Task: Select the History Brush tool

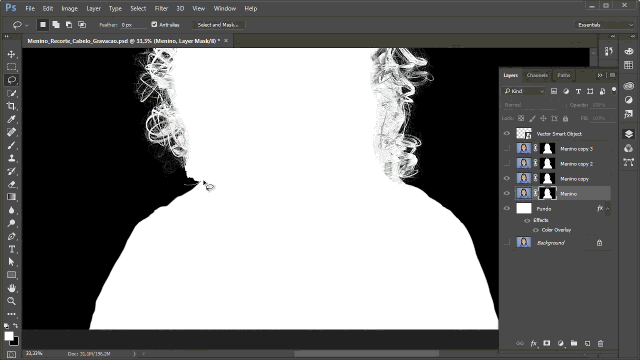Action: pyautogui.click(x=11, y=171)
